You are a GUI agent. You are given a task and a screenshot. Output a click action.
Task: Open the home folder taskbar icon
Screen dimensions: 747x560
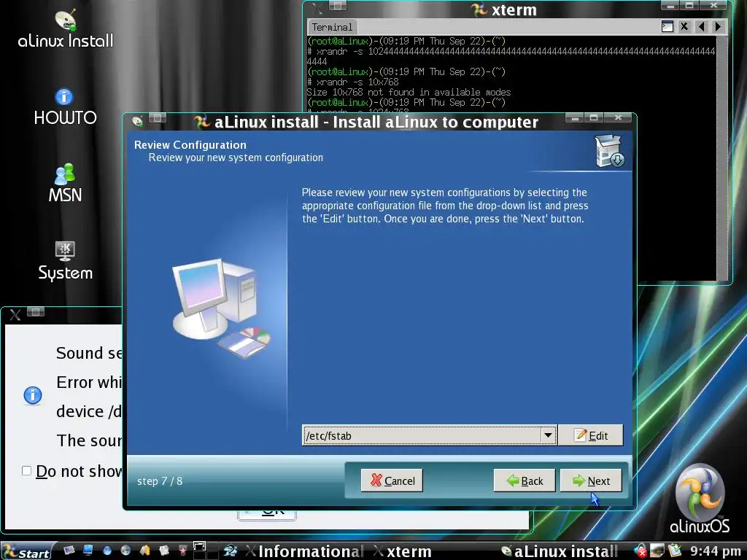coord(145,551)
